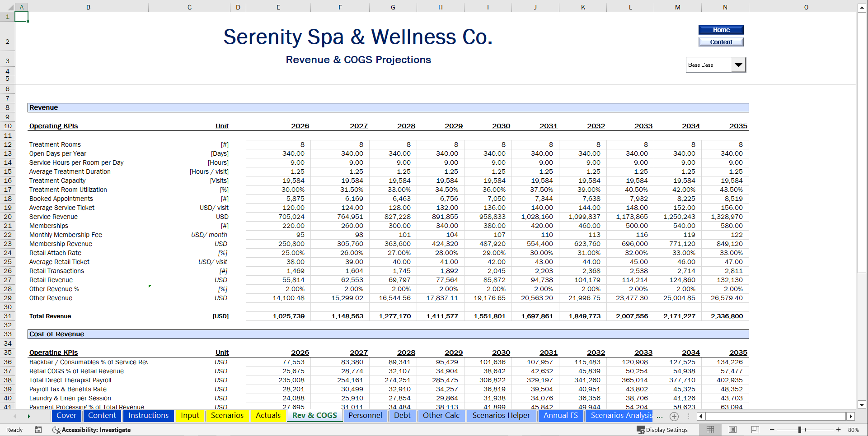Open the Debt sheet tab
Image resolution: width=868 pixels, height=436 pixels.
[x=403, y=416]
